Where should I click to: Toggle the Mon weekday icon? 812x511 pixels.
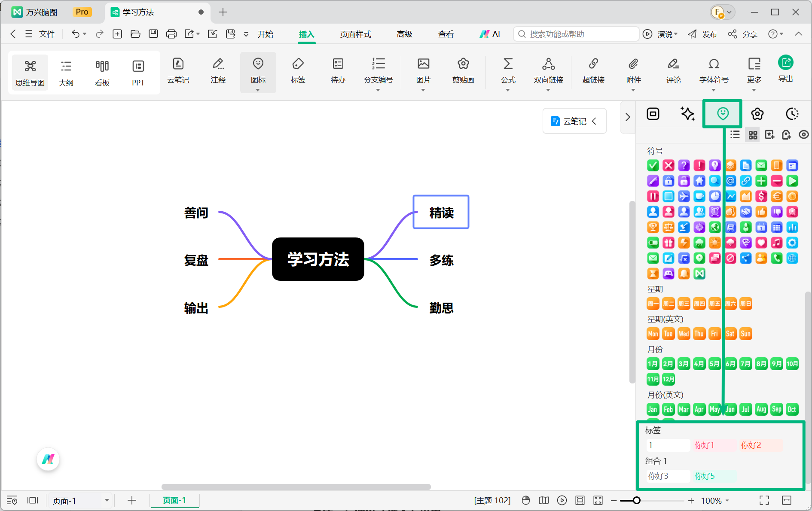653,334
